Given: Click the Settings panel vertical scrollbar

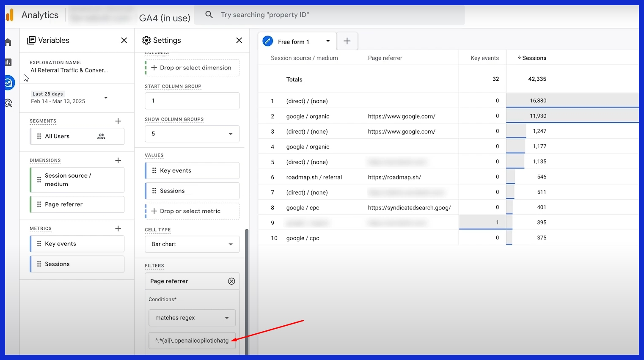Looking at the screenshot, I should pyautogui.click(x=247, y=292).
